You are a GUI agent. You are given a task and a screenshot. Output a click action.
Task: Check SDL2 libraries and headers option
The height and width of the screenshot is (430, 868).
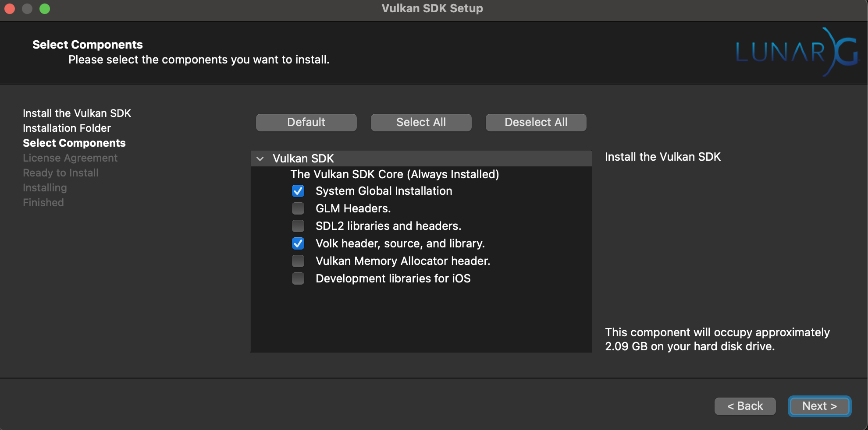coord(298,226)
